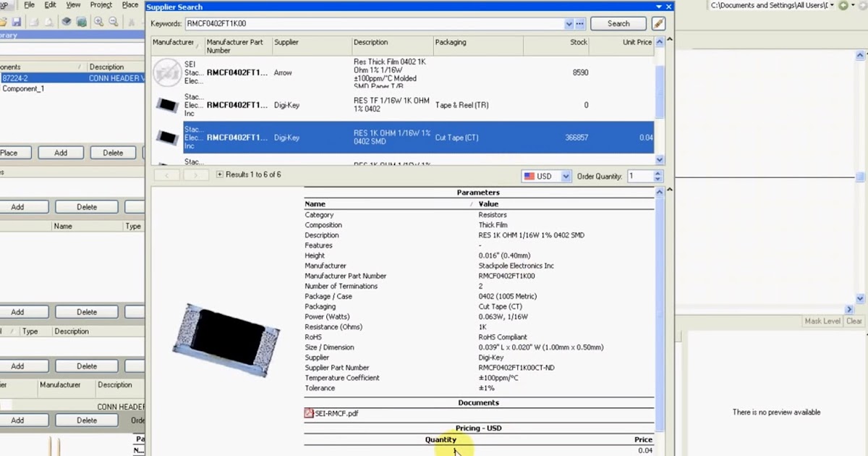Click the Clear button beside Mask Level
The image size is (868, 456).
(x=854, y=321)
